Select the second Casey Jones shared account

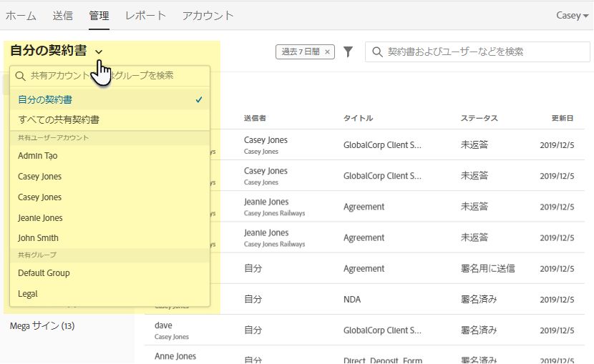pos(110,197)
